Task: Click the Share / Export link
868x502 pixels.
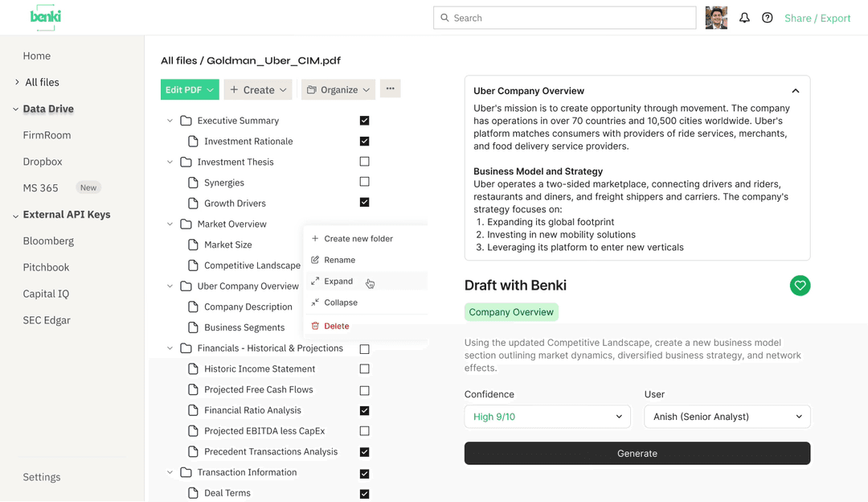Action: 817,18
